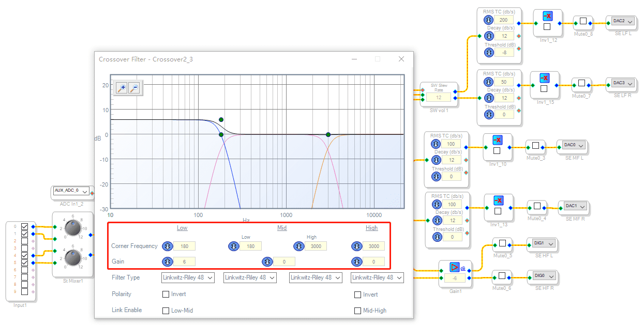Open the AUX_ADC_0 input dropdown
Screen dimensions: 644x325
tap(71, 191)
